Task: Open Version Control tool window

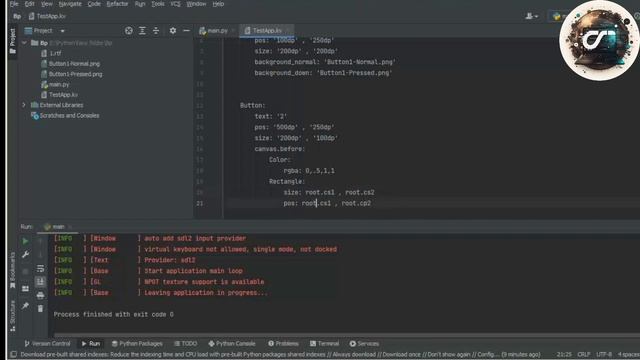Action: pos(47,344)
